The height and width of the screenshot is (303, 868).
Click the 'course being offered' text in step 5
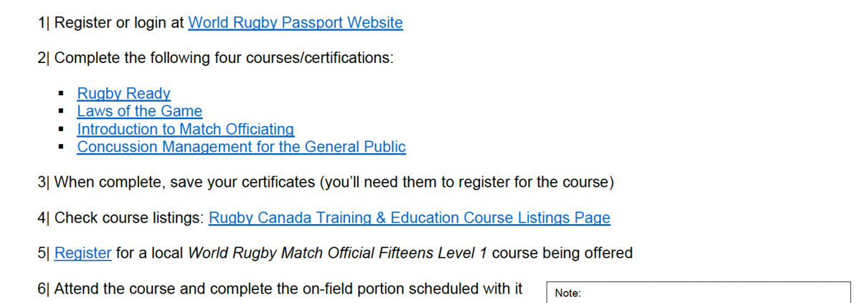tap(562, 253)
